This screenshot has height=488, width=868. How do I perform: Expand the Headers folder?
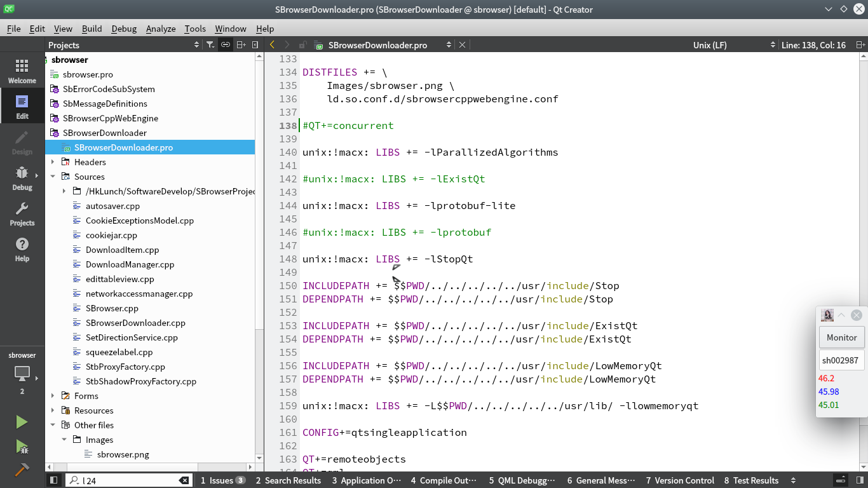[53, 162]
